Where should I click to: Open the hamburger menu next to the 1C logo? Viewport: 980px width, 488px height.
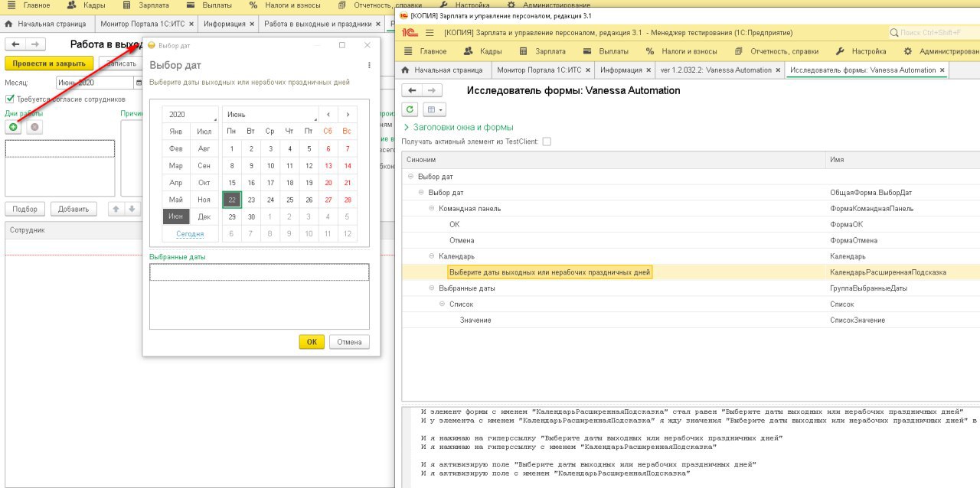click(430, 33)
